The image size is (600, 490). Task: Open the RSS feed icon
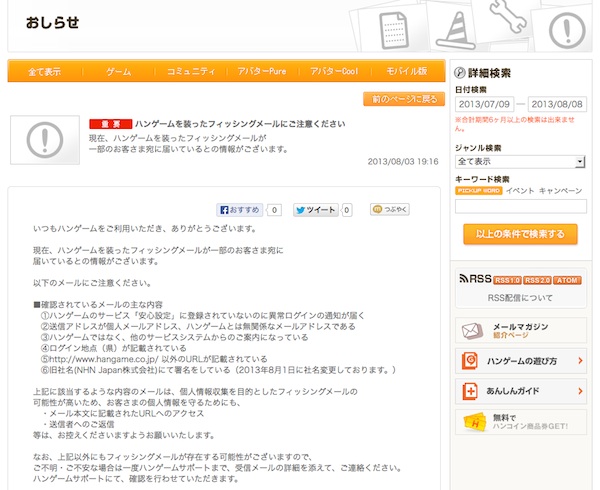[463, 278]
